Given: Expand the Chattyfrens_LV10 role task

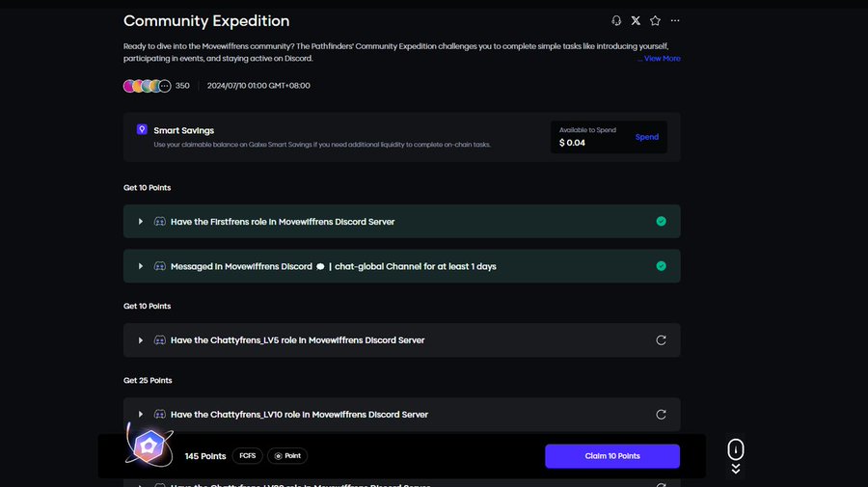Looking at the screenshot, I should [x=141, y=415].
